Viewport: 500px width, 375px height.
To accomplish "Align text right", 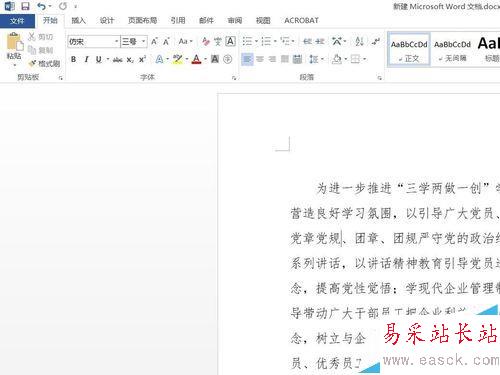I will (272, 59).
